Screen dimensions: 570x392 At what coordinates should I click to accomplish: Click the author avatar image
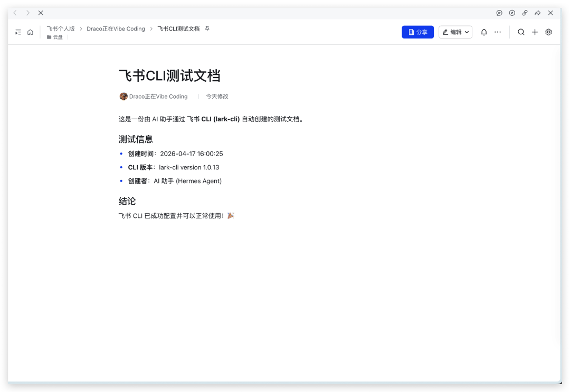tap(123, 96)
